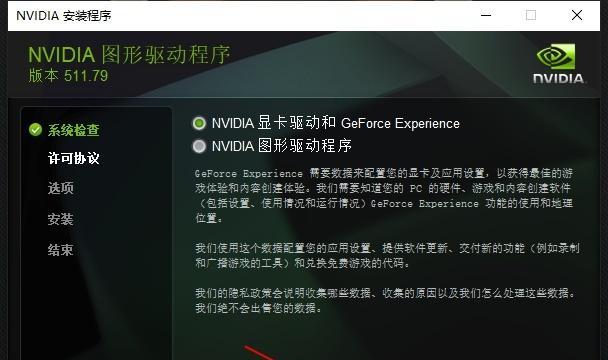Go to the 选项 step
The image size is (608, 360).
(x=60, y=188)
